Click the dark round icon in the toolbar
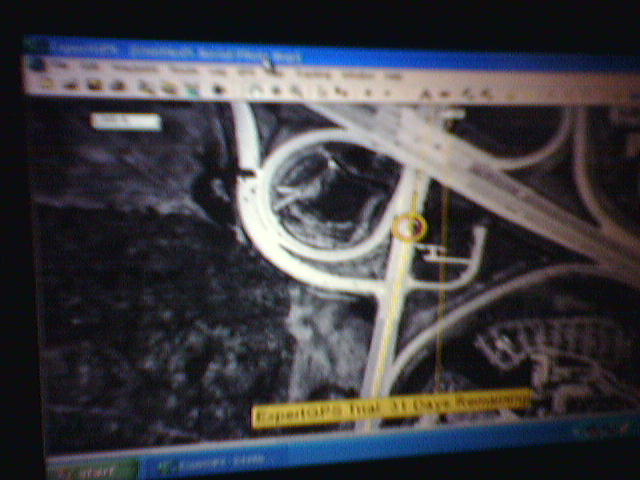This screenshot has width=640, height=480. coord(218,90)
